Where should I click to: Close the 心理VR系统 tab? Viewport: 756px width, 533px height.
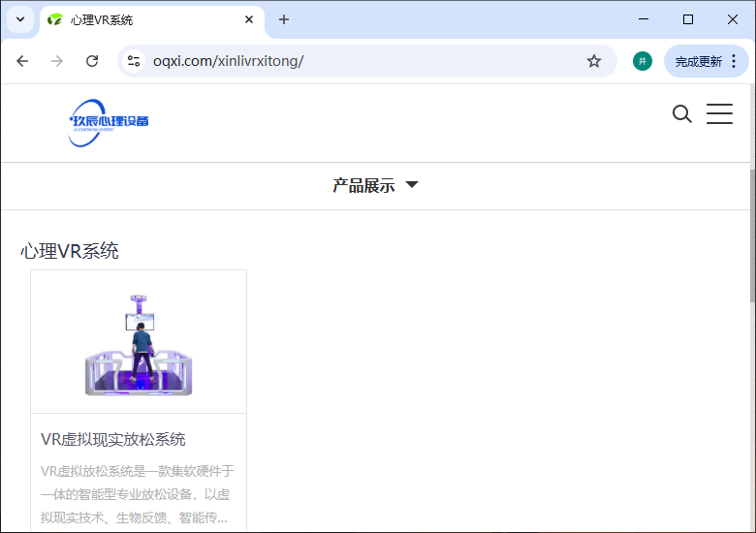[249, 19]
